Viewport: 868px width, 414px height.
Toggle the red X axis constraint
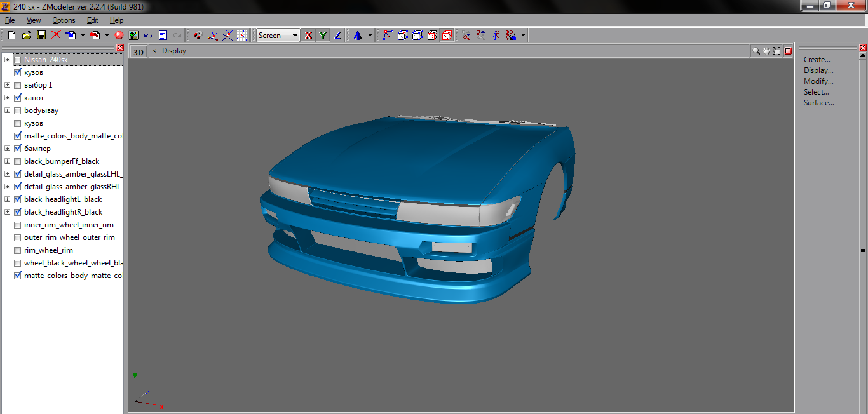point(309,36)
